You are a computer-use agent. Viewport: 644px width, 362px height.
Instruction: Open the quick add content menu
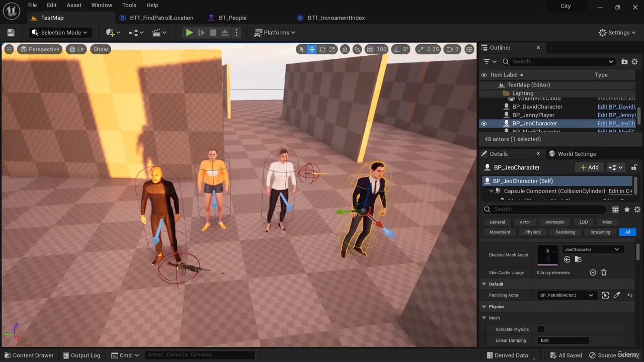pyautogui.click(x=113, y=33)
